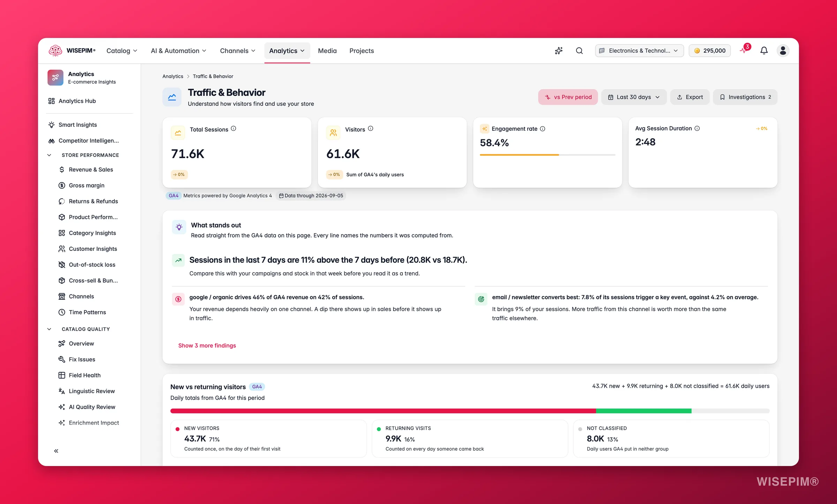Click the GA4 badge beside Metrics powered
Viewport: 837px width, 504px height.
pos(173,196)
